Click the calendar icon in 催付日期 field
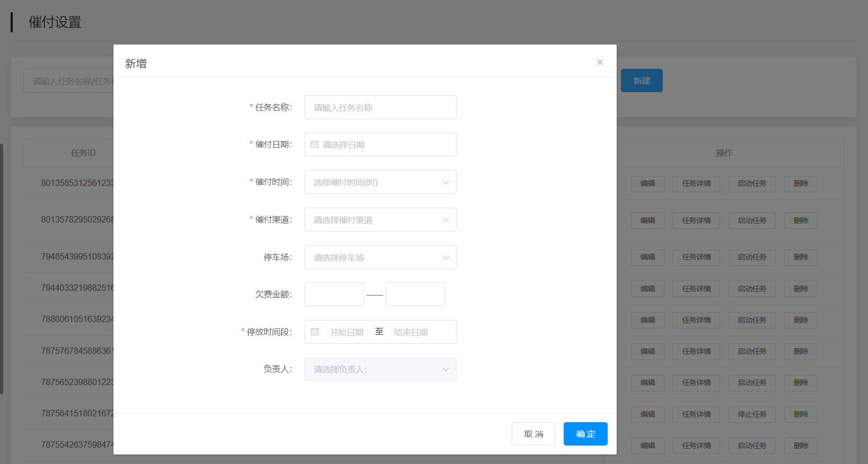 point(314,144)
